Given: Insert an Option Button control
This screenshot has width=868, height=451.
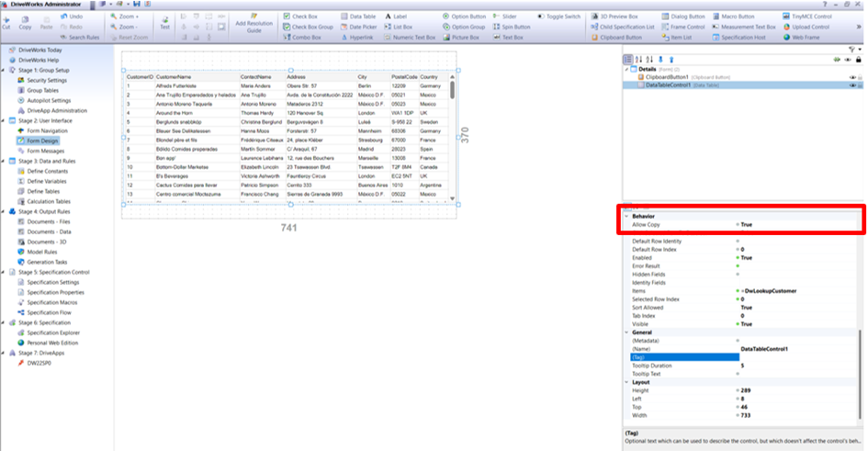Looking at the screenshot, I should (465, 17).
